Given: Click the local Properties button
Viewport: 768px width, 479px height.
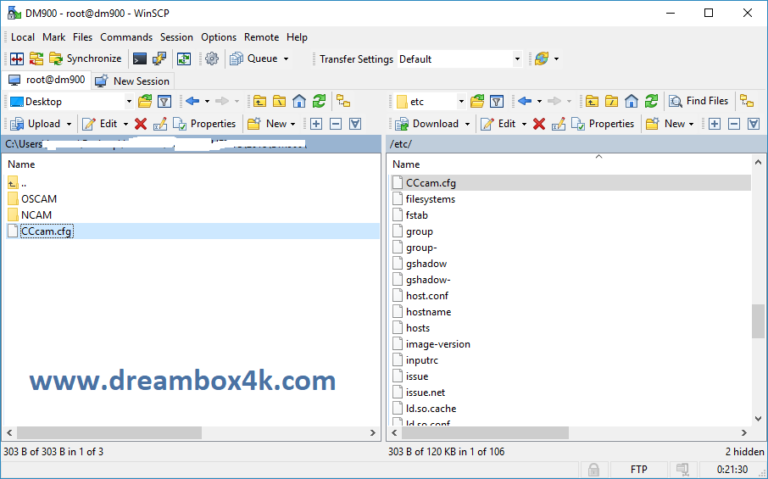Looking at the screenshot, I should (x=205, y=124).
